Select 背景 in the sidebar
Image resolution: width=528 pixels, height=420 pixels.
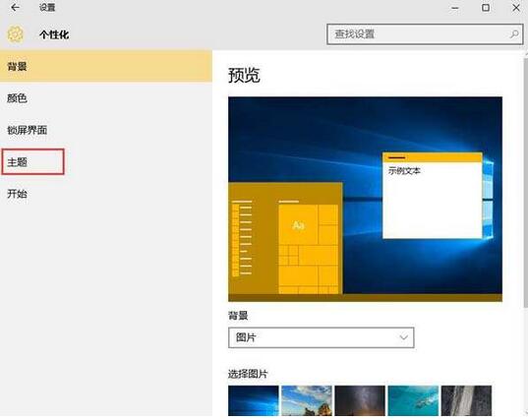coord(106,66)
